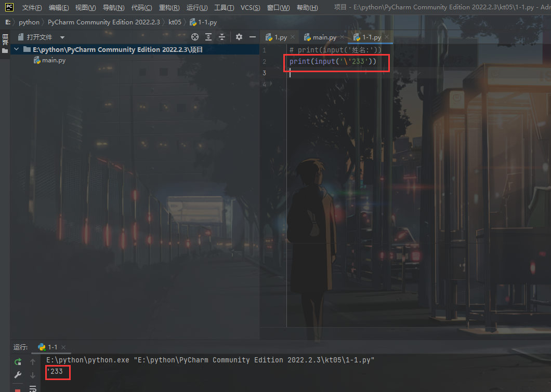
Task: Hide the project panel with minus icon
Action: coord(252,37)
